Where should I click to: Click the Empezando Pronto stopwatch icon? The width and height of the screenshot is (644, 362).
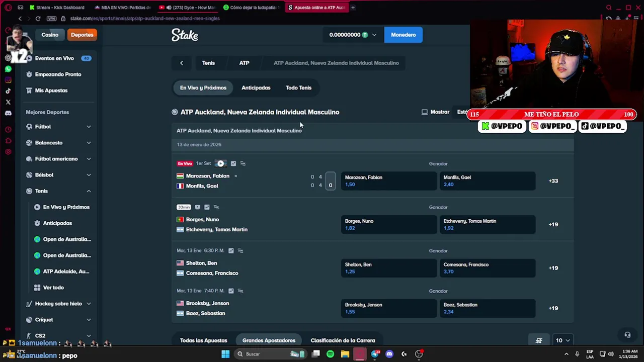coord(29,74)
